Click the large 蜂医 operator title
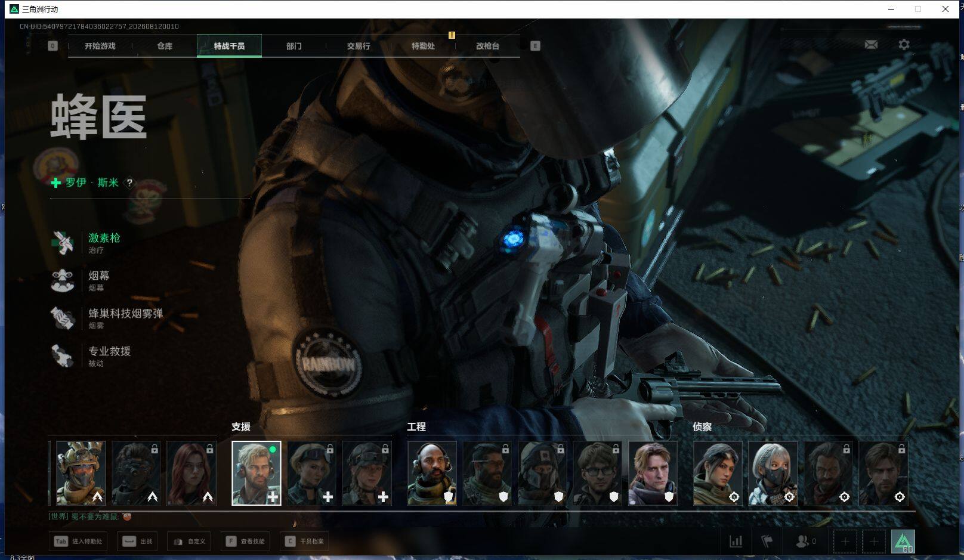Screen dimensions: 964x560 click(x=98, y=117)
